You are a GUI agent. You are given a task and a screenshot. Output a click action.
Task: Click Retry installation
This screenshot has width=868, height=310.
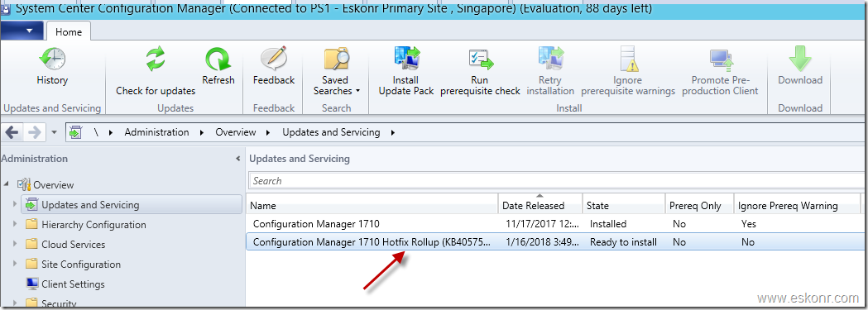pos(550,72)
